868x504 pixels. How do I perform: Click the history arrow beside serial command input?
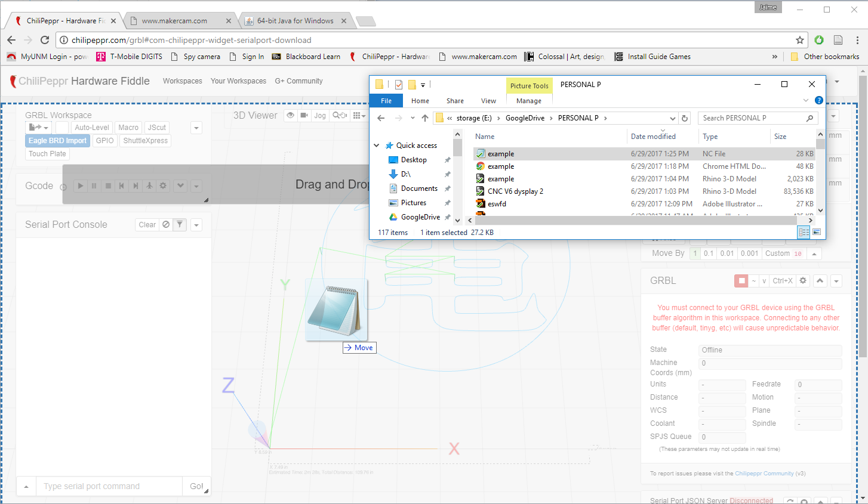[x=26, y=486]
